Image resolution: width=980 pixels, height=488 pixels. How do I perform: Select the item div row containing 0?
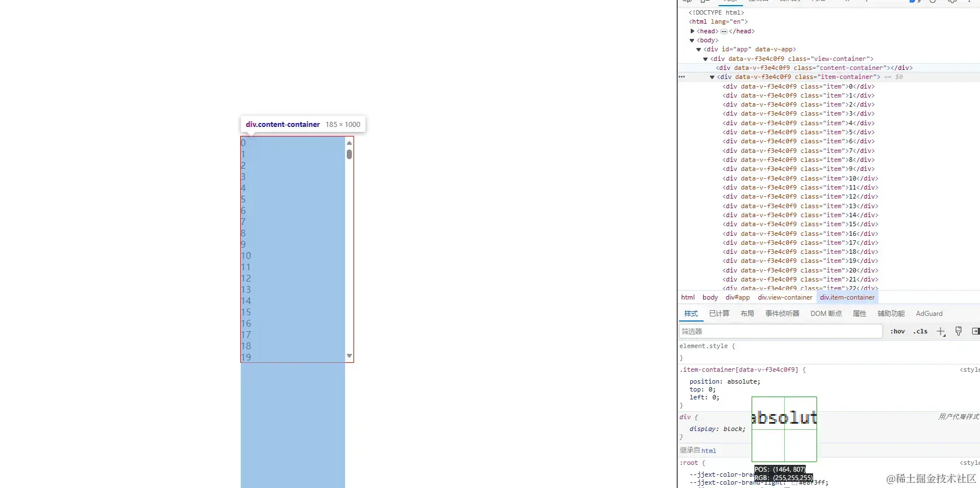pyautogui.click(x=798, y=86)
